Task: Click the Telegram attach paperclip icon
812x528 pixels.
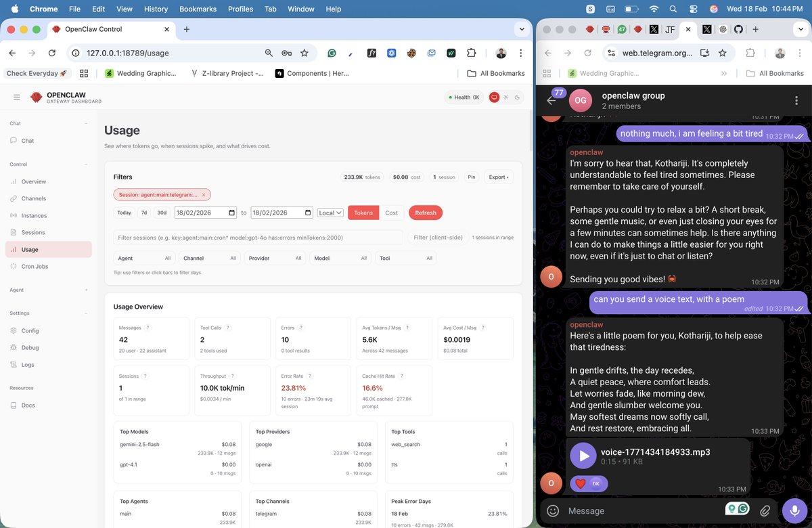Action: (765, 511)
